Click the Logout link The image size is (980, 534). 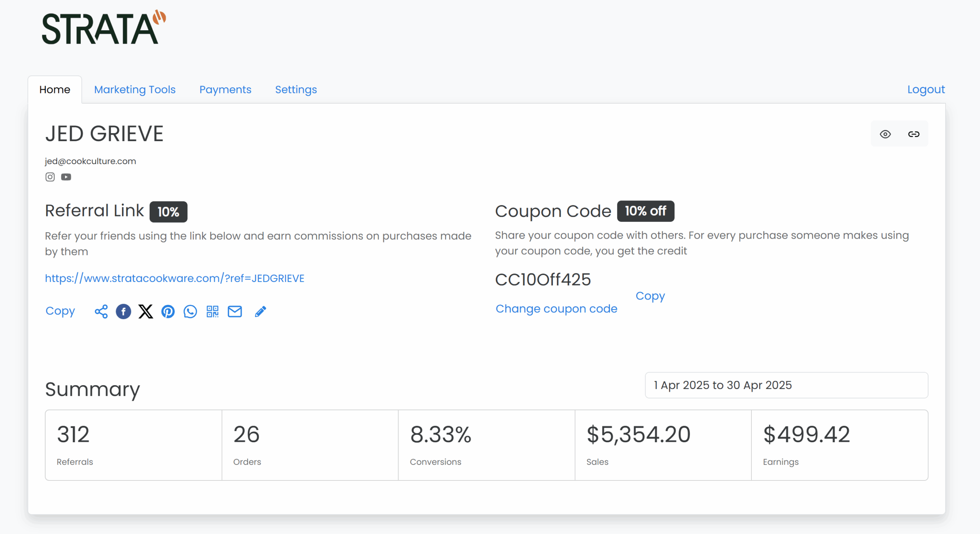[926, 89]
